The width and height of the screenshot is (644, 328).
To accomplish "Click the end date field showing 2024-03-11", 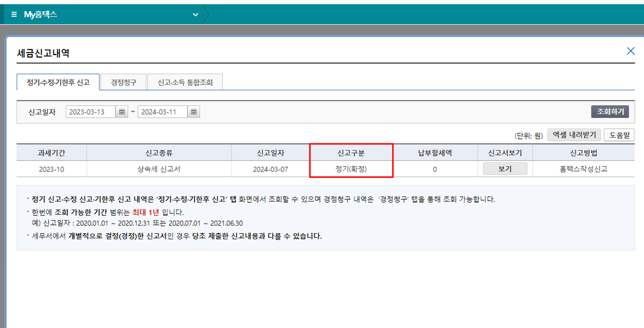I will click(162, 112).
